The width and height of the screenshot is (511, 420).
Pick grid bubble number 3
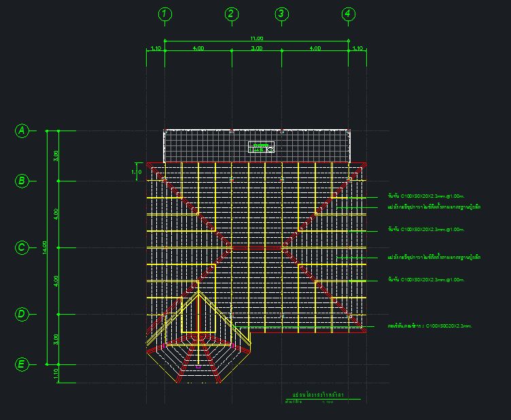click(281, 14)
